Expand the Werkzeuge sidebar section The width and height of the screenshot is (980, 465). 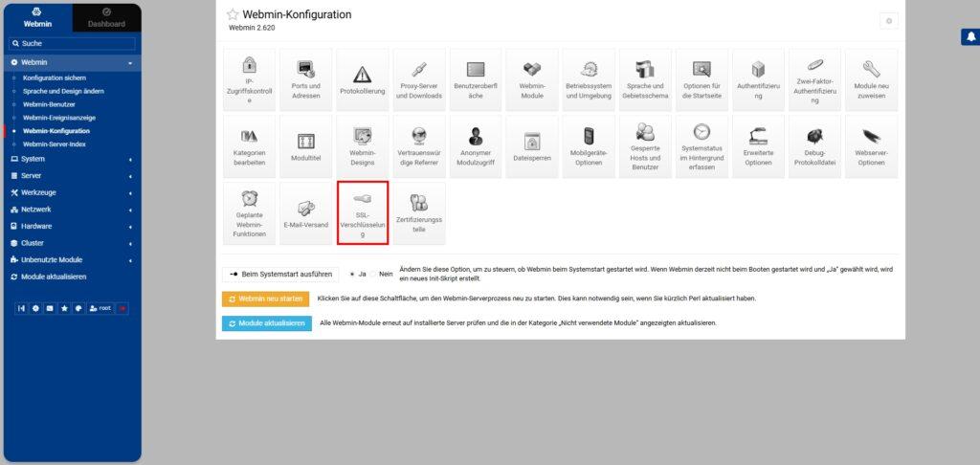72,192
